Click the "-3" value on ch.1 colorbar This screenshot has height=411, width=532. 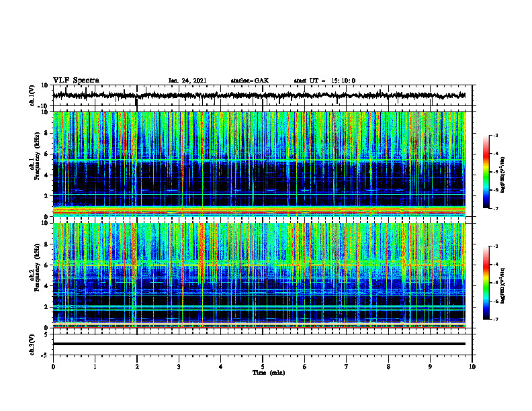(x=496, y=135)
